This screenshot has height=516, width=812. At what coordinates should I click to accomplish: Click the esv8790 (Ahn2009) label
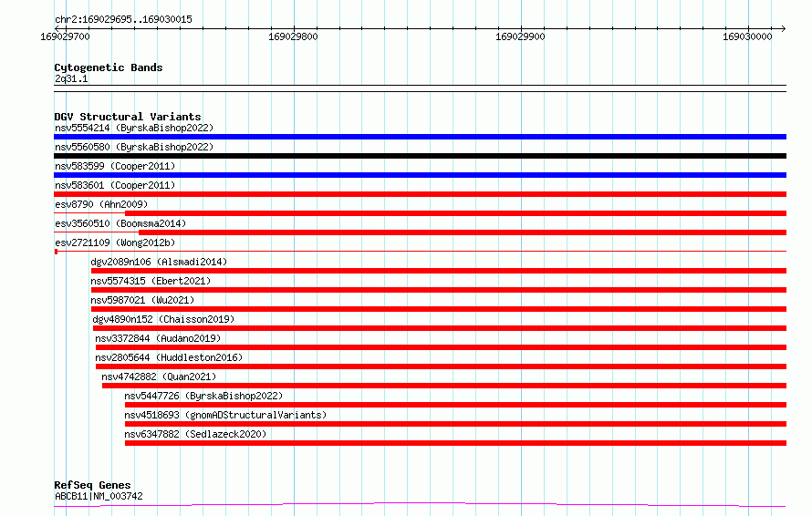101,204
